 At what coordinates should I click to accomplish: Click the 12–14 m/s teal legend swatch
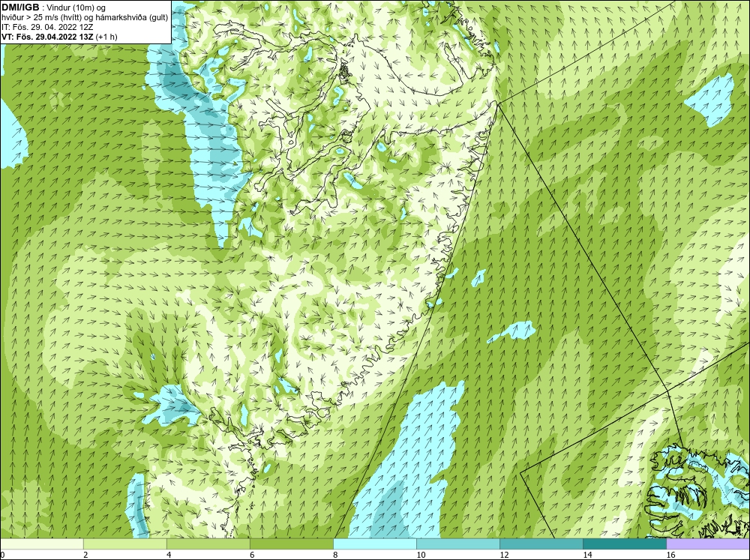coord(541,544)
